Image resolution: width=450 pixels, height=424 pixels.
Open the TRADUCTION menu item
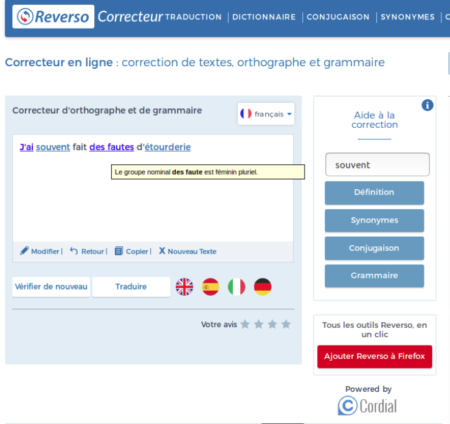pyautogui.click(x=193, y=17)
